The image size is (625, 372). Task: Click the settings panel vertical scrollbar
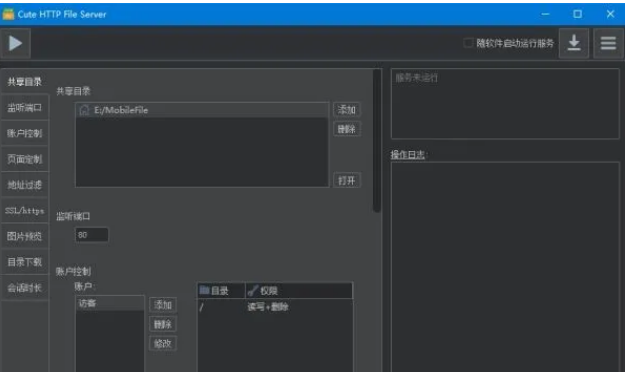pyautogui.click(x=377, y=141)
